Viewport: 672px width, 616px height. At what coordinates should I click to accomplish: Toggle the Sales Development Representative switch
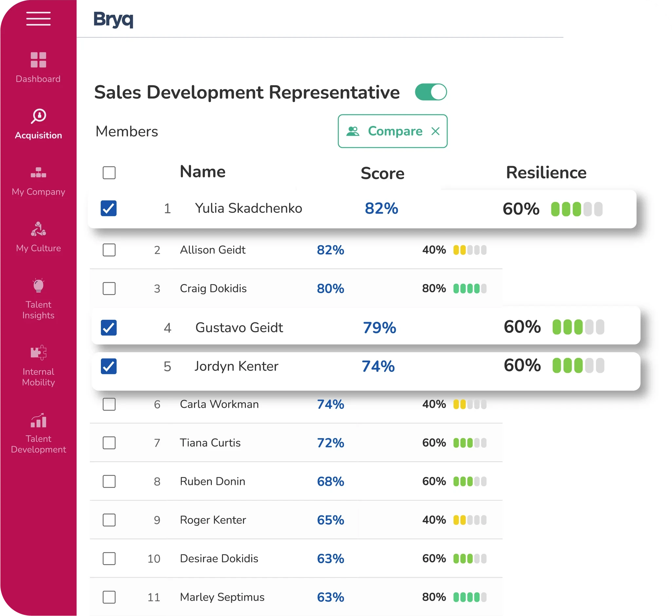[x=431, y=92]
